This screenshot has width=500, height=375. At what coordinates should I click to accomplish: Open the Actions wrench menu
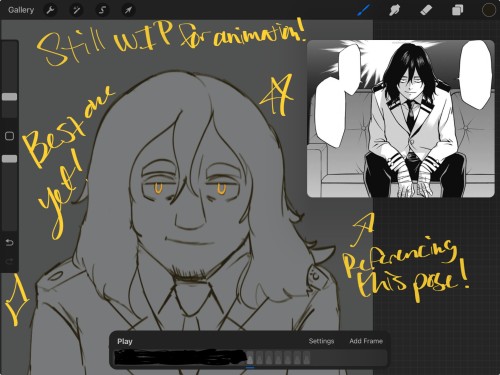pos(50,10)
